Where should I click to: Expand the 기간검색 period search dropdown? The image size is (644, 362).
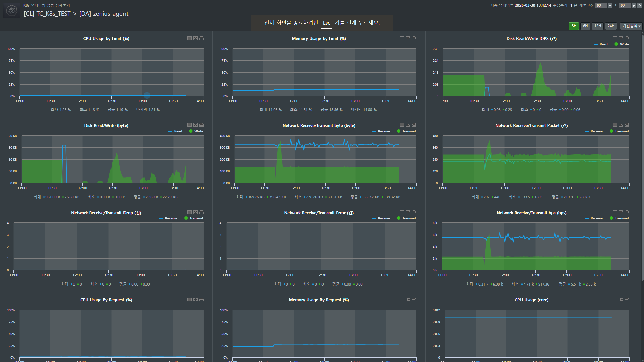631,26
